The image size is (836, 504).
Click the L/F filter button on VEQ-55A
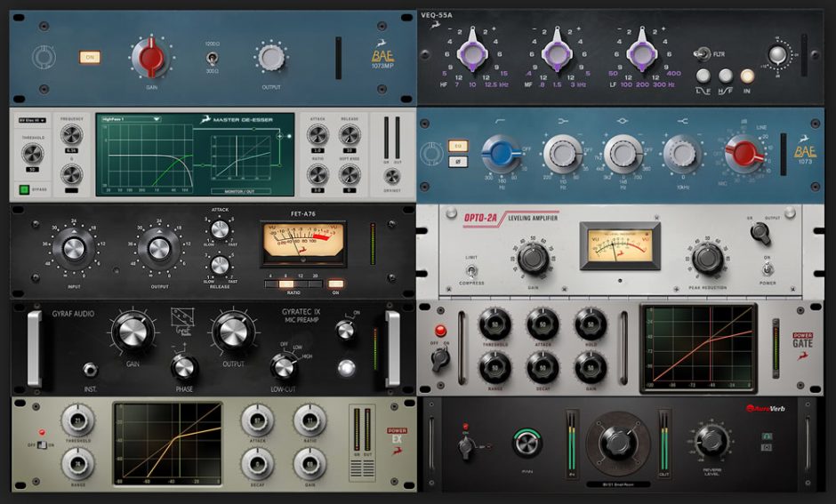click(x=703, y=76)
